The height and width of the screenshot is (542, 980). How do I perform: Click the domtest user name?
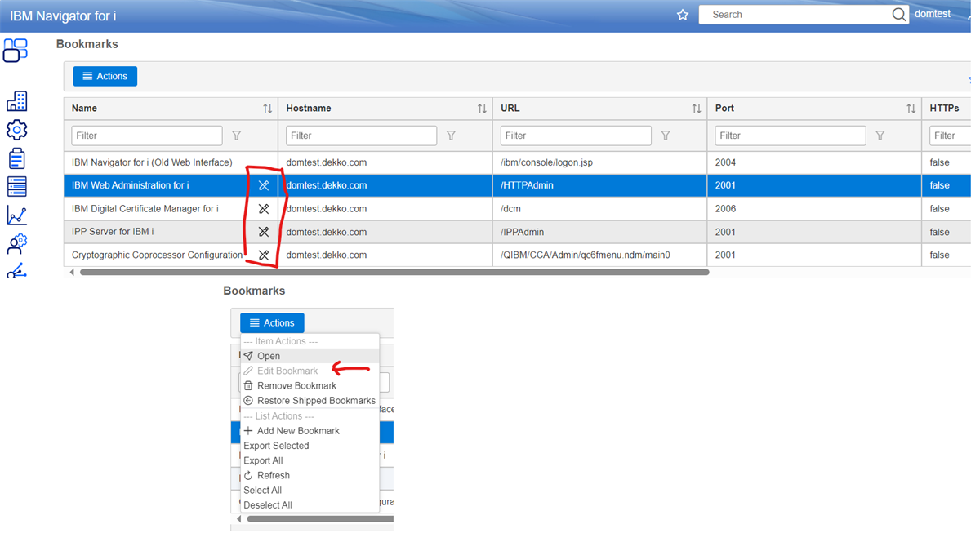point(932,14)
